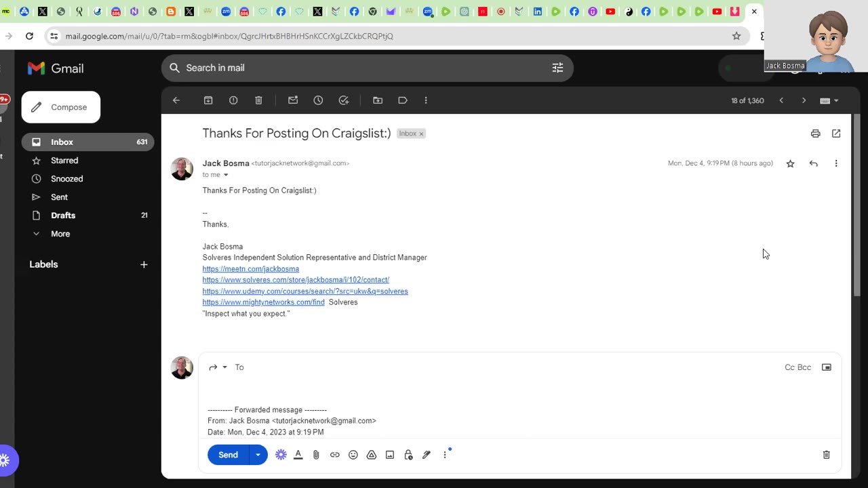Insert a photo
The image size is (868, 488).
(390, 455)
